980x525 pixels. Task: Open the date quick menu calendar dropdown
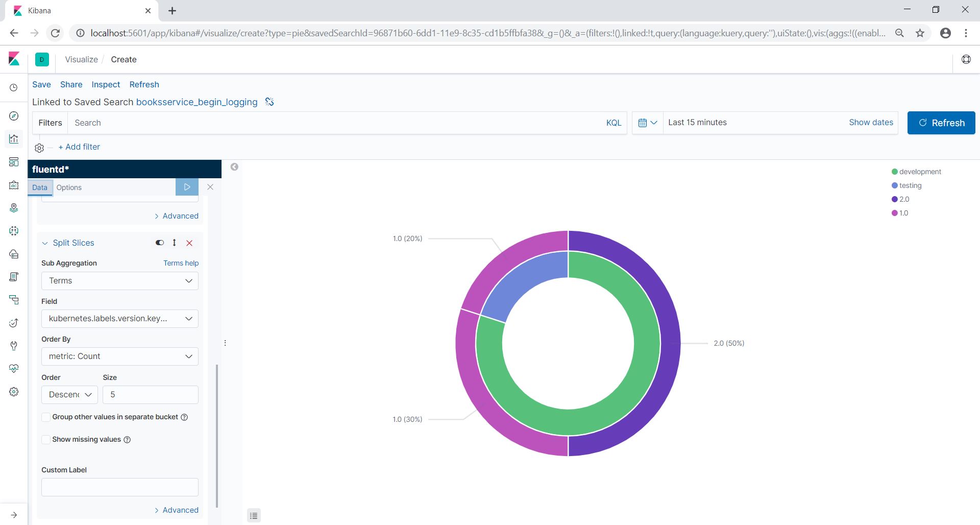pyautogui.click(x=647, y=123)
